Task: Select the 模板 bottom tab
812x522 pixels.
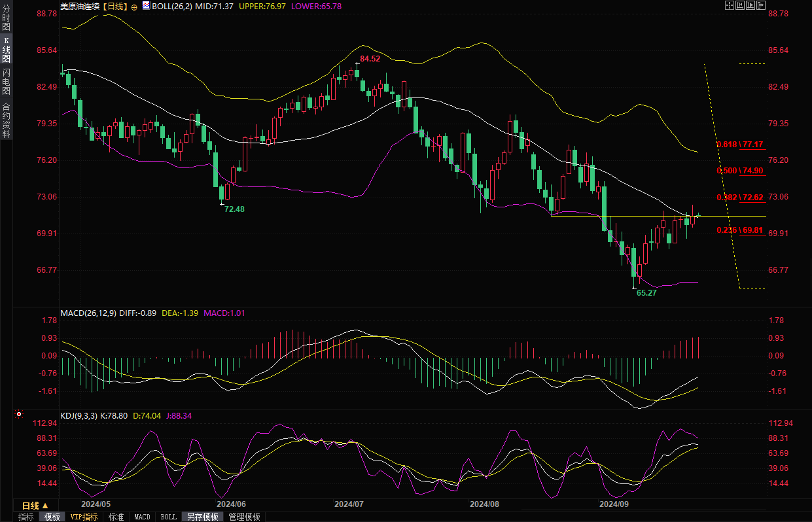Action: (52, 517)
